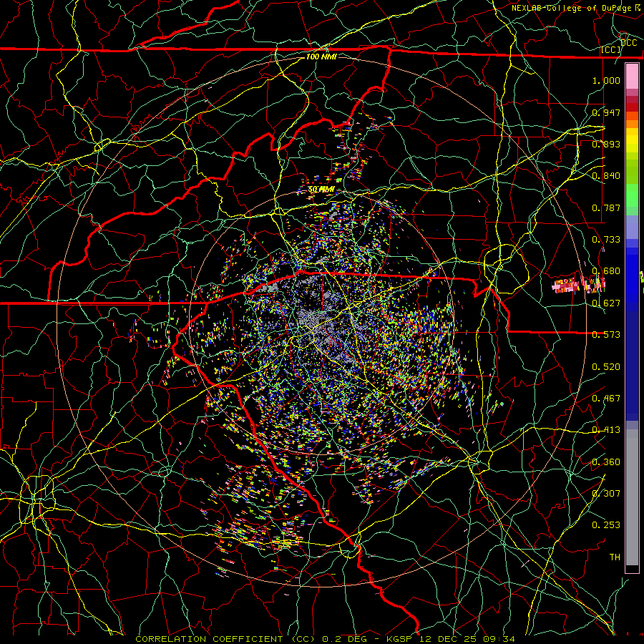644x644 pixels.
Task: Click the [CC] legend heading
Action: tap(611, 49)
